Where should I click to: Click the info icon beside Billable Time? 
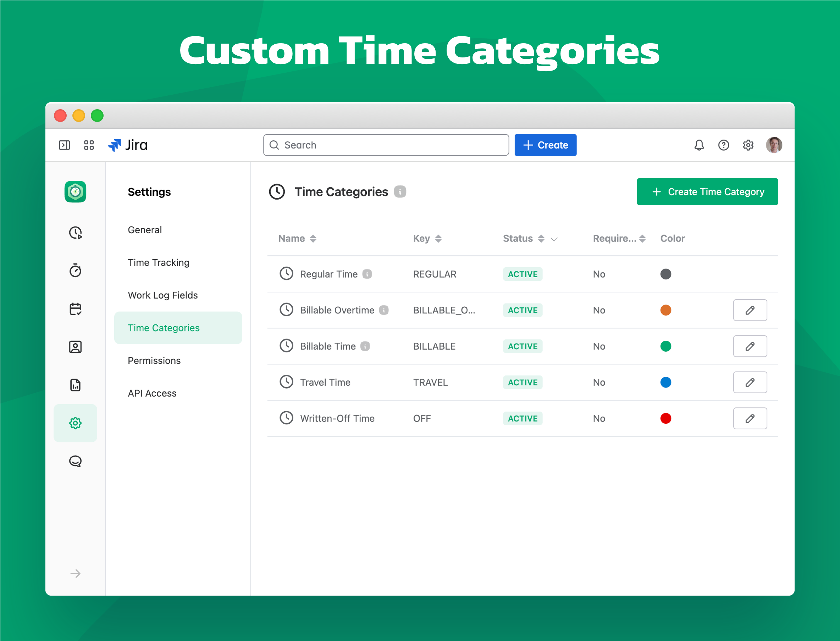(365, 346)
